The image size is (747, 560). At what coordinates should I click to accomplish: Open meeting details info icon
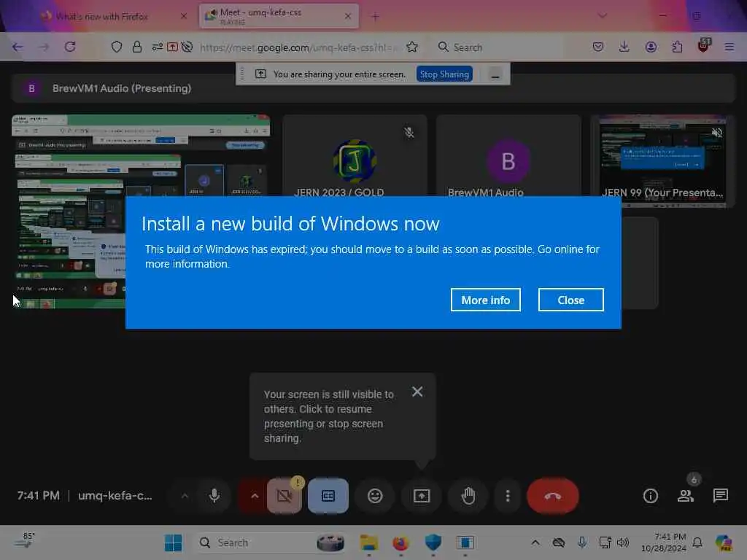pos(650,496)
